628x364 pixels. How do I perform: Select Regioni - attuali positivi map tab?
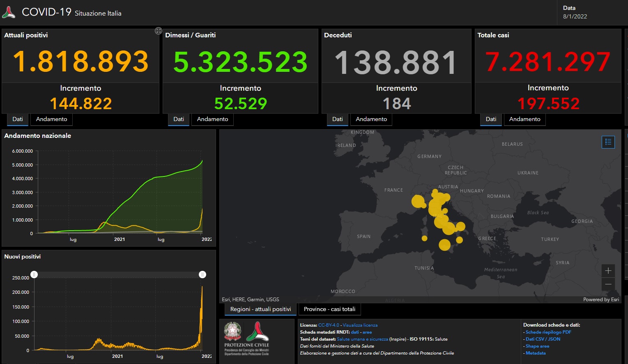click(260, 309)
